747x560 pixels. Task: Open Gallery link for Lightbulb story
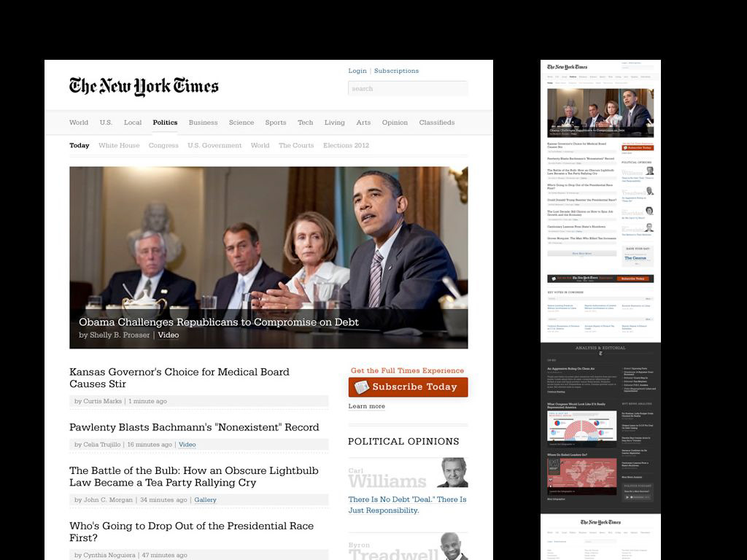(205, 499)
